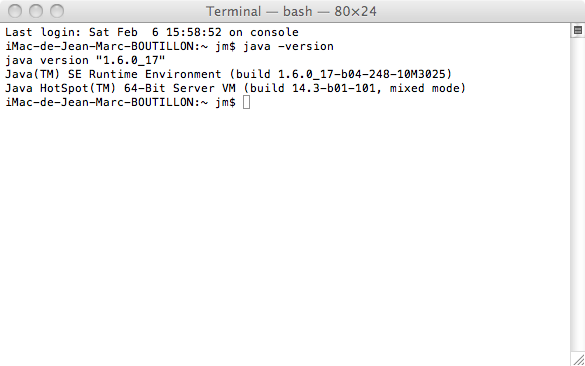Zoom the Terminal window with the third title button
The image size is (585, 366).
coord(57,11)
